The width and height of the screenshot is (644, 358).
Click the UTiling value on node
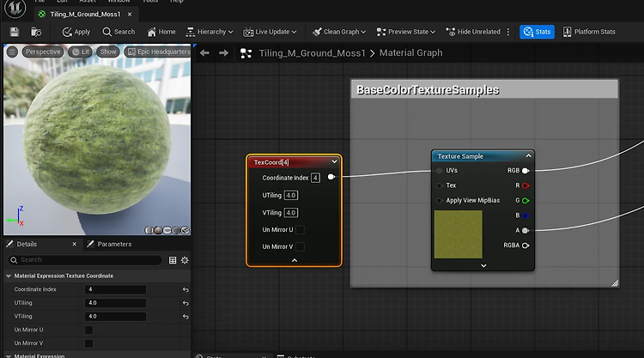(291, 196)
